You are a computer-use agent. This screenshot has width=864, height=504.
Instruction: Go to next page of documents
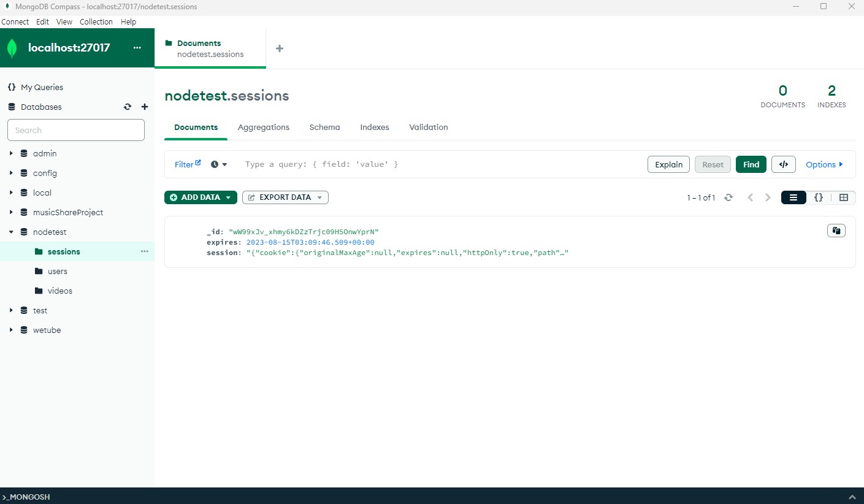click(768, 197)
